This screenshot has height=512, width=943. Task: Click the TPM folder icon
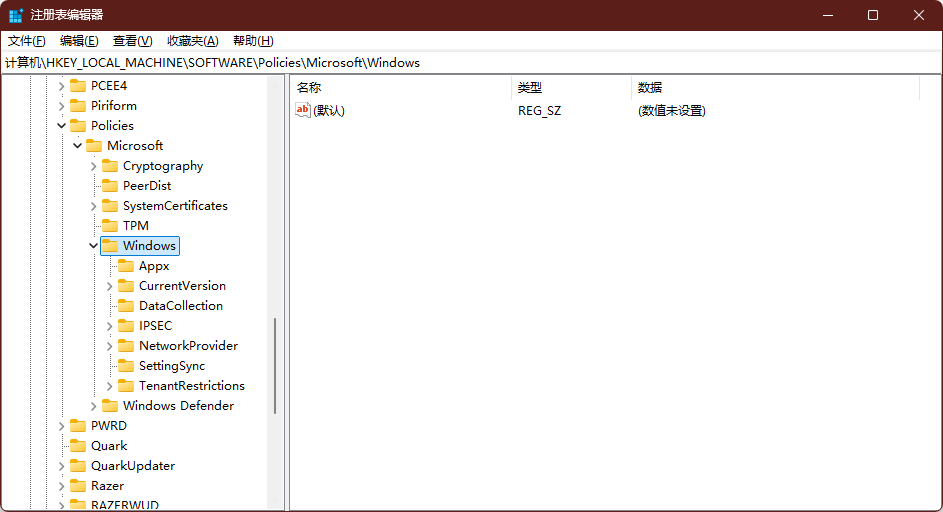(110, 225)
